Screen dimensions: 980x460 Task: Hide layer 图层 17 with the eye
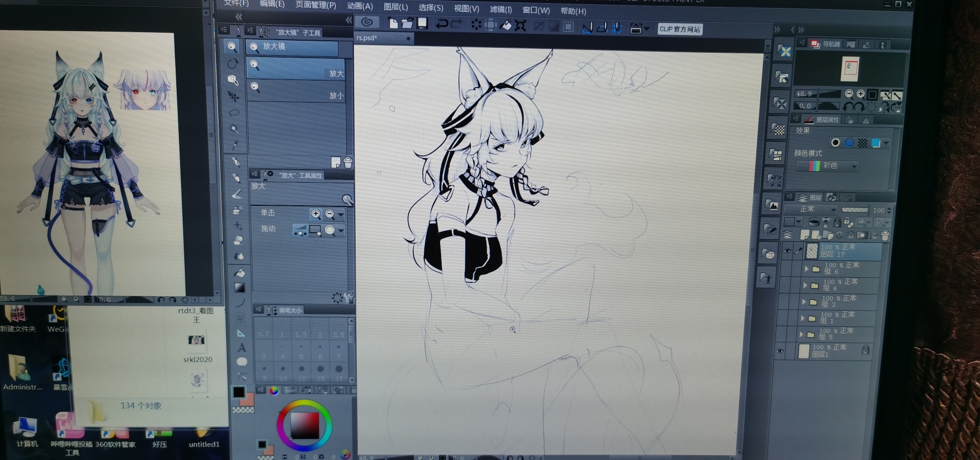point(787,250)
